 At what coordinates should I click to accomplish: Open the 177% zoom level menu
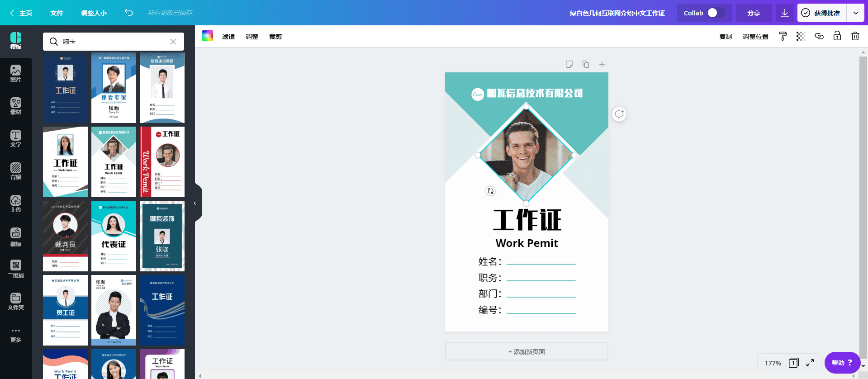(x=773, y=363)
